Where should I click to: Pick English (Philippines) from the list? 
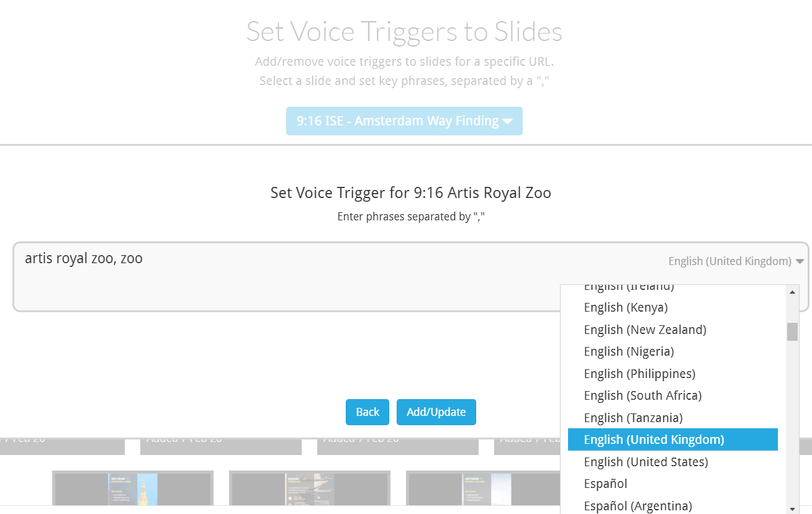coord(639,374)
